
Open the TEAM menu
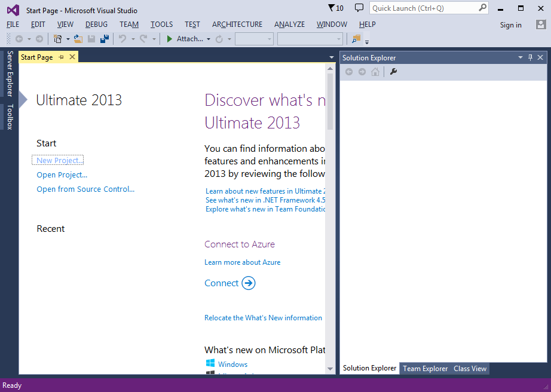pos(129,24)
